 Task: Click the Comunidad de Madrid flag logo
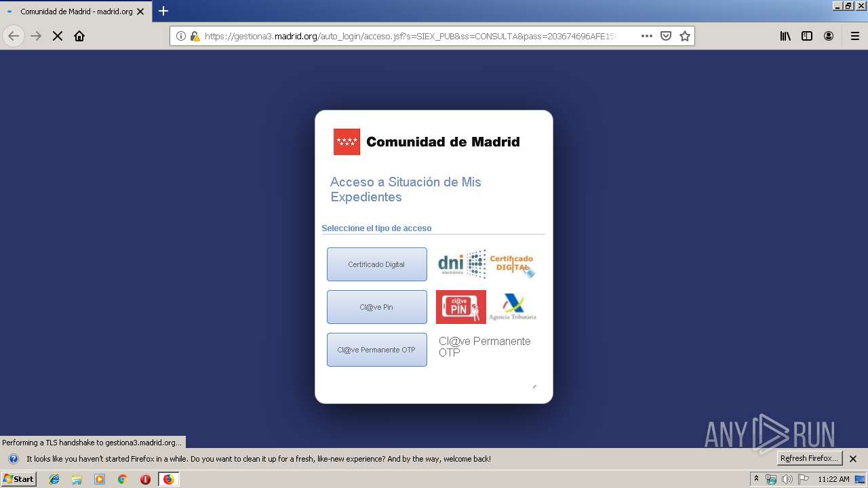(347, 142)
